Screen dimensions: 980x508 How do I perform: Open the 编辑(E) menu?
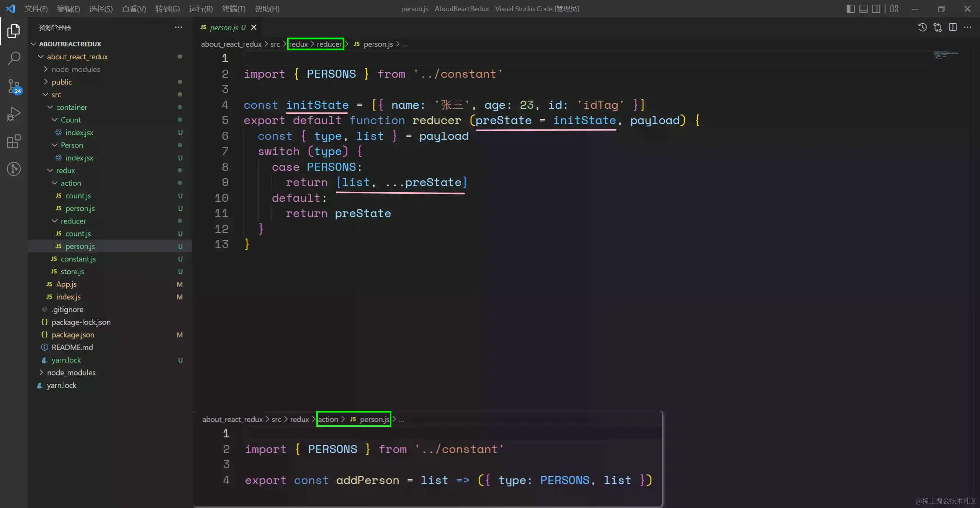[68, 8]
